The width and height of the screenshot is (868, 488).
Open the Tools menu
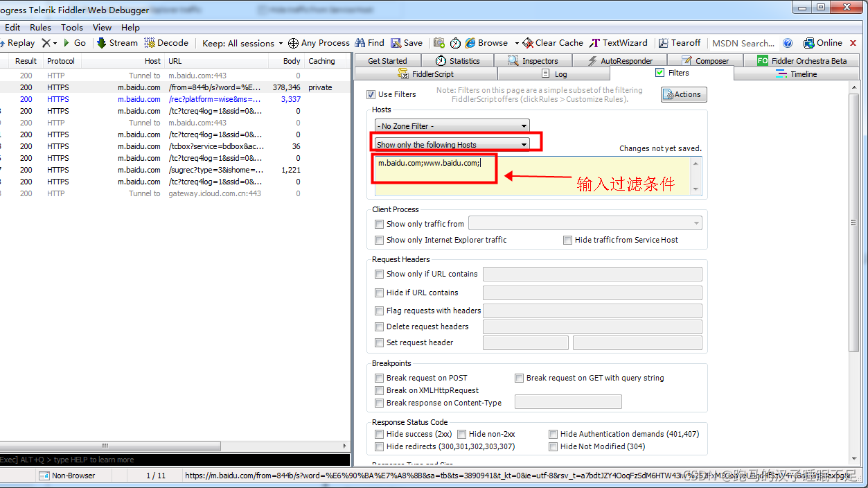(x=72, y=28)
